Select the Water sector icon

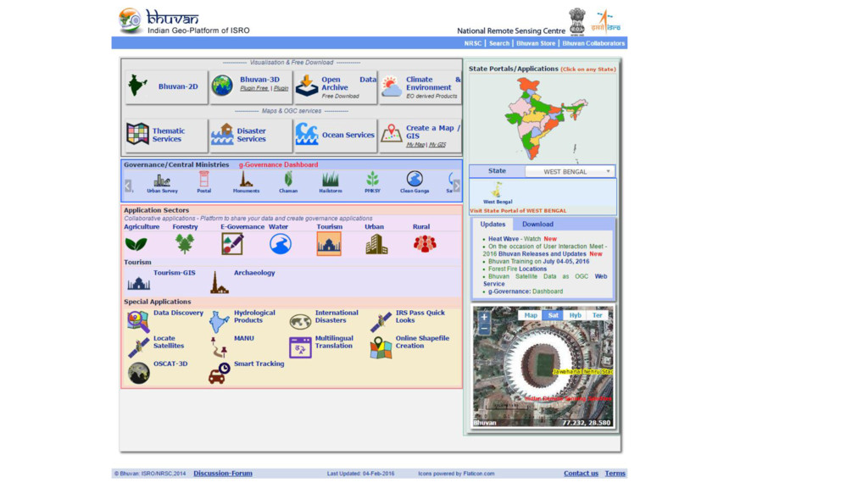pyautogui.click(x=281, y=244)
